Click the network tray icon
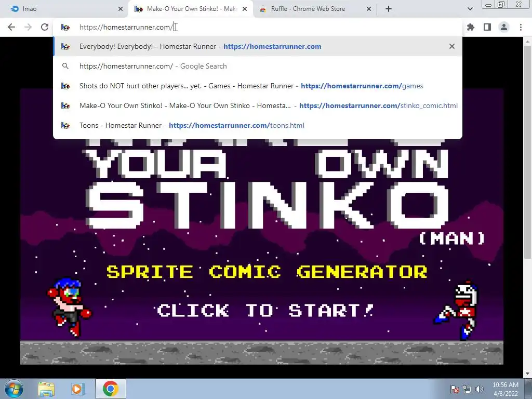Screen dimensions: 532x399 click(x=467, y=389)
